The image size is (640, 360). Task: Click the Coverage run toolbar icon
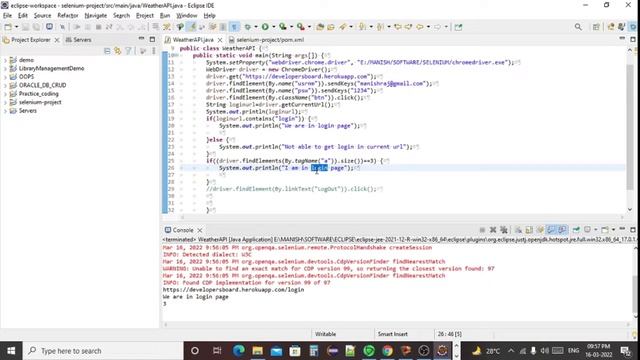coord(283,27)
